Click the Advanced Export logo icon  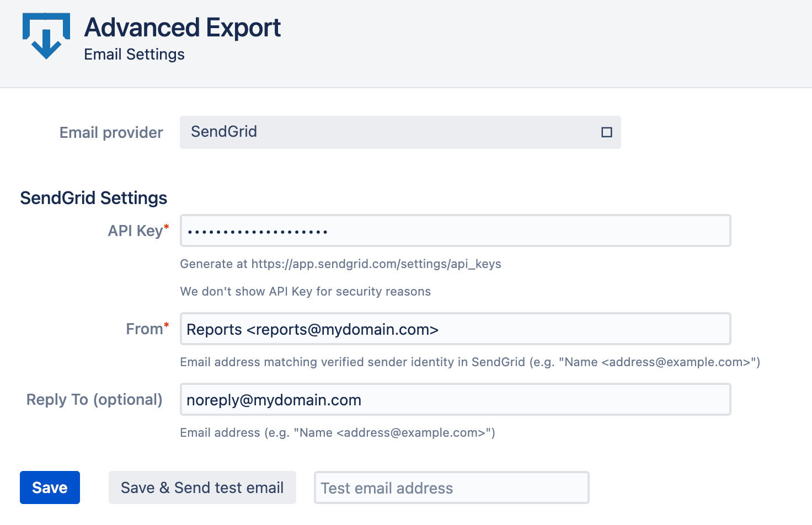tap(46, 36)
